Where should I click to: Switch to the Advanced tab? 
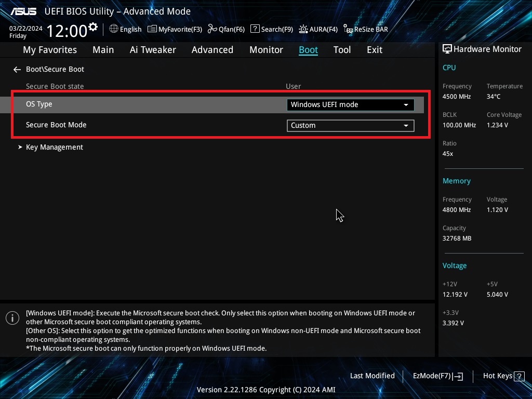coord(212,50)
